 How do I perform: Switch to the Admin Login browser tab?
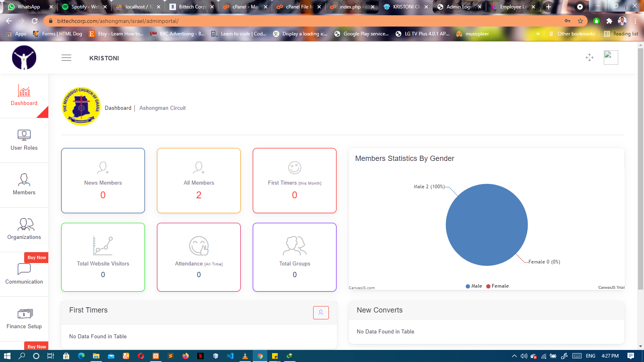(x=459, y=7)
